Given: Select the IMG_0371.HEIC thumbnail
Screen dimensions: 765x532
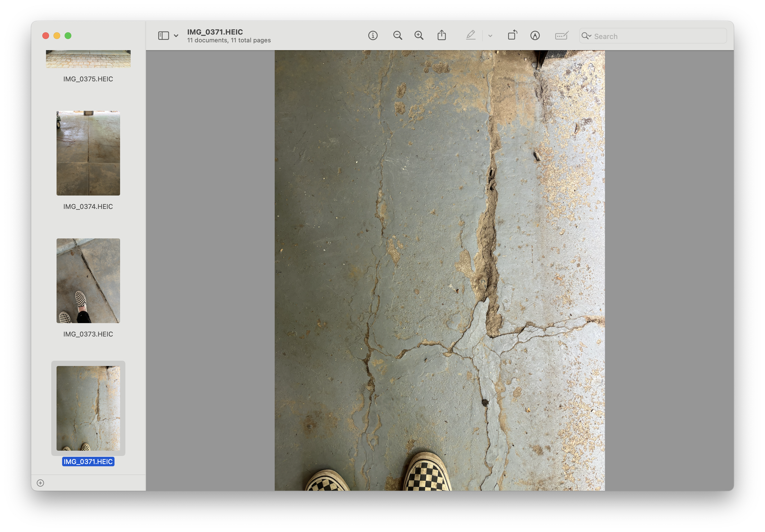Looking at the screenshot, I should tap(88, 408).
